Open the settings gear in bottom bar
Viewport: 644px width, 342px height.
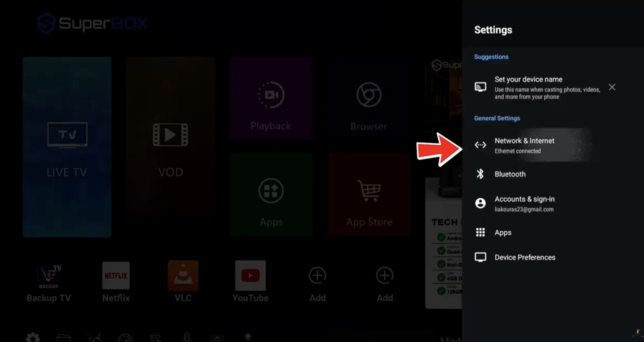(x=33, y=337)
